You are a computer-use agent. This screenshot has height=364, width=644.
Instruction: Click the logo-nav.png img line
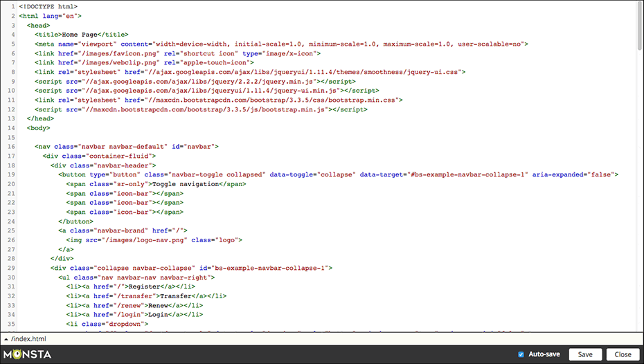154,239
